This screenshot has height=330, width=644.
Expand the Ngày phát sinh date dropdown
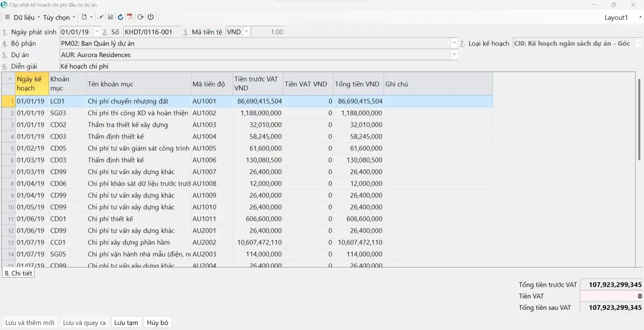click(x=97, y=31)
